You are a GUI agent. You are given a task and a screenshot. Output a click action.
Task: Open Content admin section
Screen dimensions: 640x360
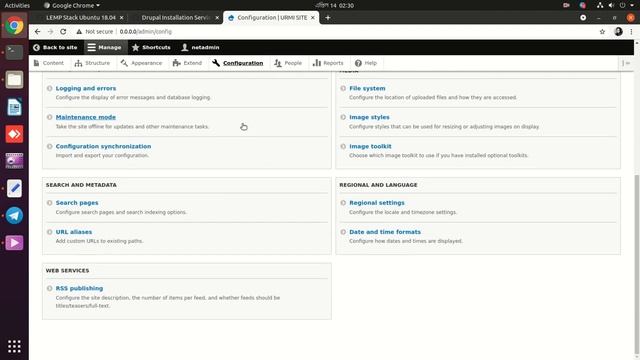pos(49,63)
